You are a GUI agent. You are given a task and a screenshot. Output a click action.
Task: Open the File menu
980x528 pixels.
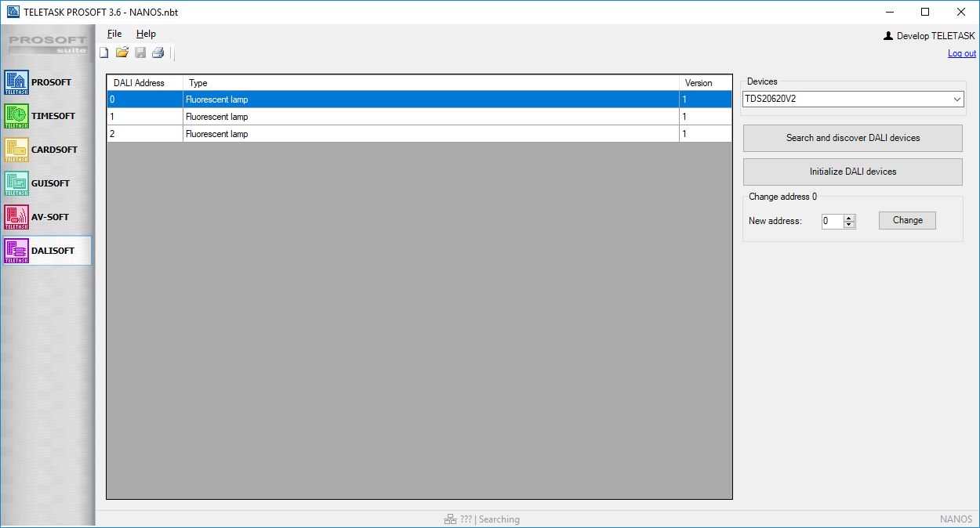coord(114,34)
